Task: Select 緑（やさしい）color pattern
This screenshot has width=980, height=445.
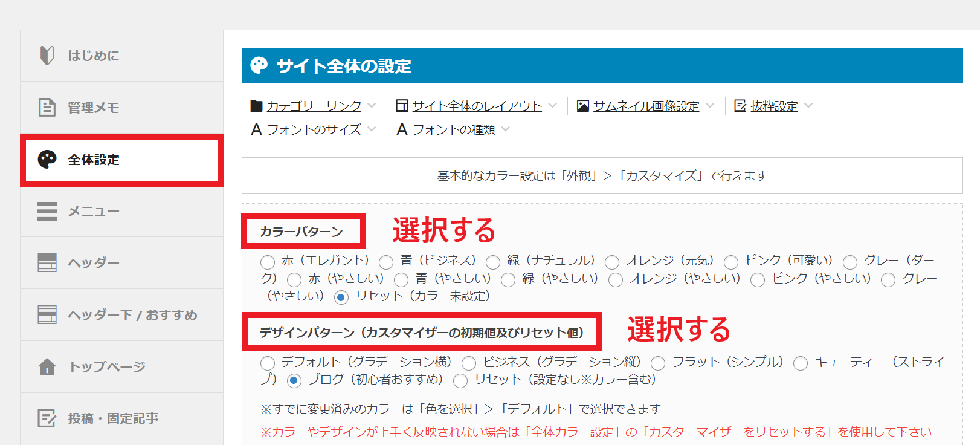Action: 508,280
